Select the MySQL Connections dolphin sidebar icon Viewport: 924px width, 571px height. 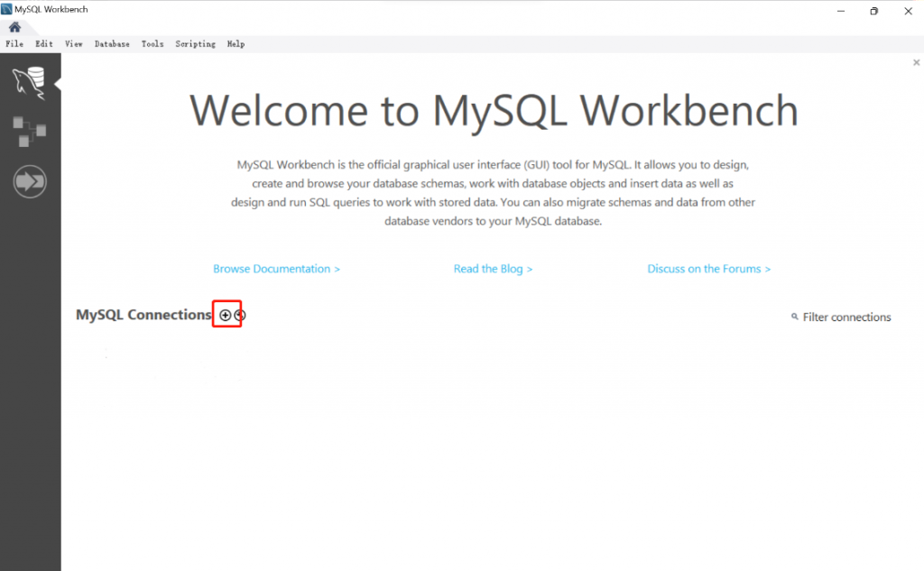point(30,84)
